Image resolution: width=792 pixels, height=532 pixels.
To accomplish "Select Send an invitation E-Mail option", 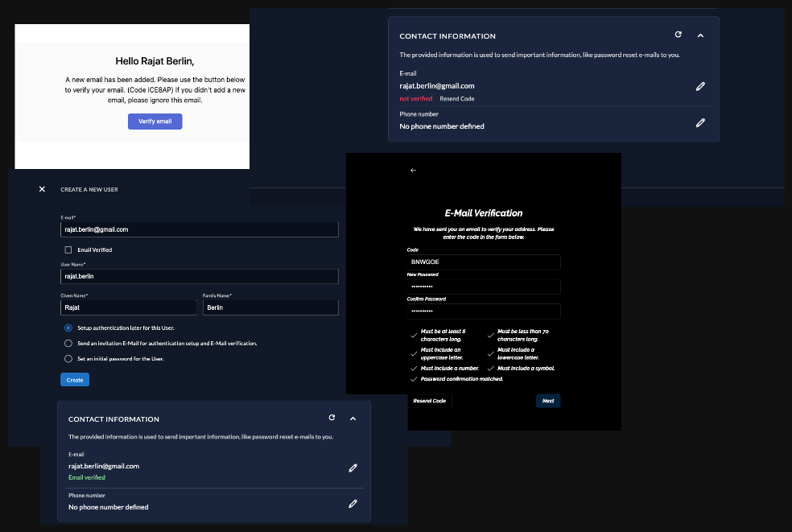I will click(68, 343).
